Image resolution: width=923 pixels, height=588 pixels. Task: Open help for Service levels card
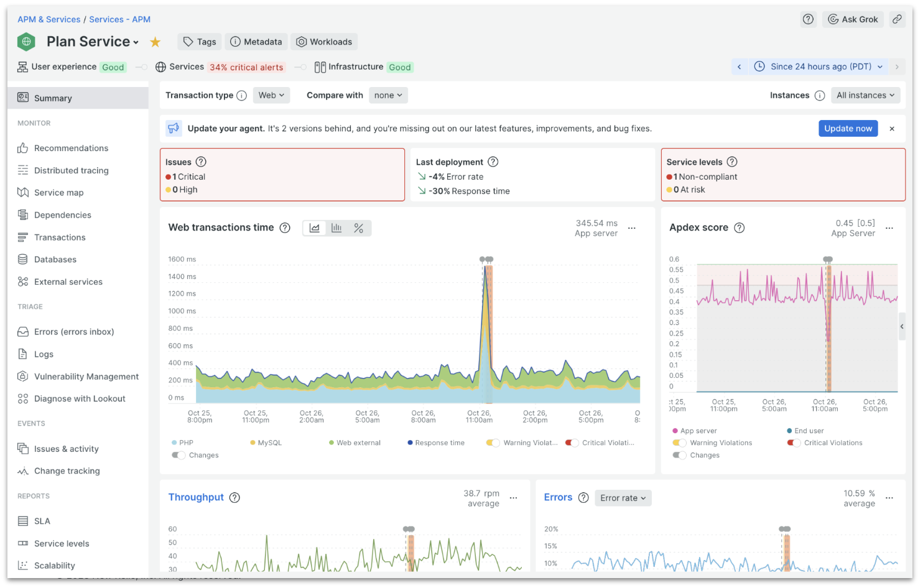point(732,162)
